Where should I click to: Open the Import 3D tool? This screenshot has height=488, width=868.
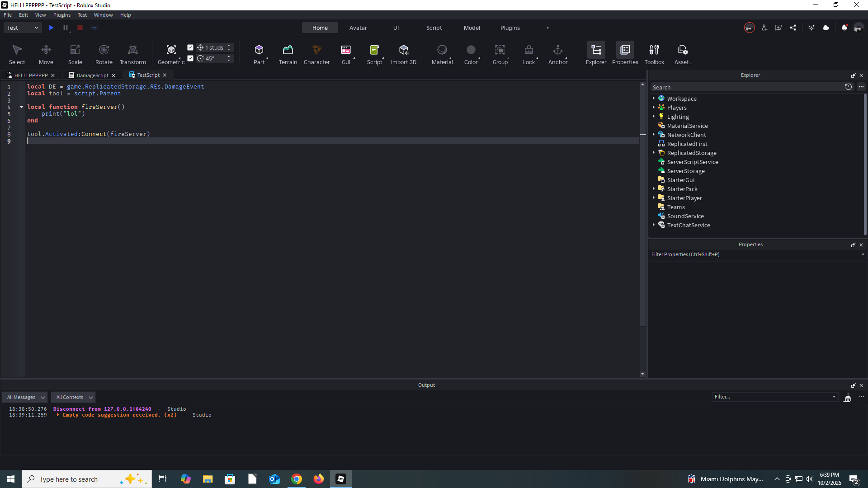pos(403,53)
